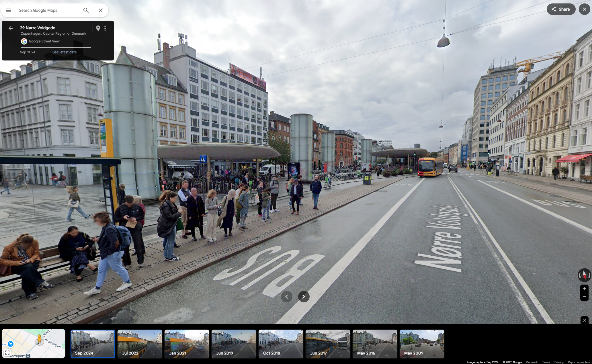This screenshot has height=364, width=592.
Task: Open the main Google Maps menu
Action: coord(8,10)
